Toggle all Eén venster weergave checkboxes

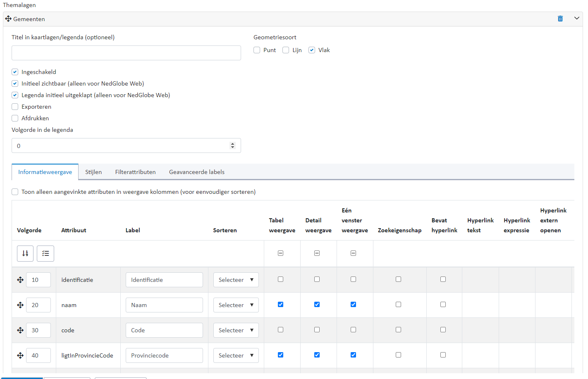tap(354, 253)
